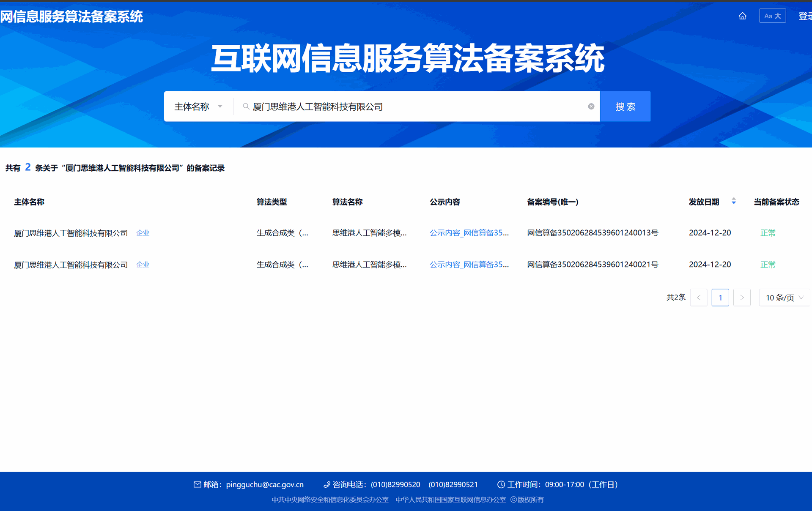The height and width of the screenshot is (511, 812).
Task: Open the 主体名称 search type dropdown
Action: (x=198, y=107)
